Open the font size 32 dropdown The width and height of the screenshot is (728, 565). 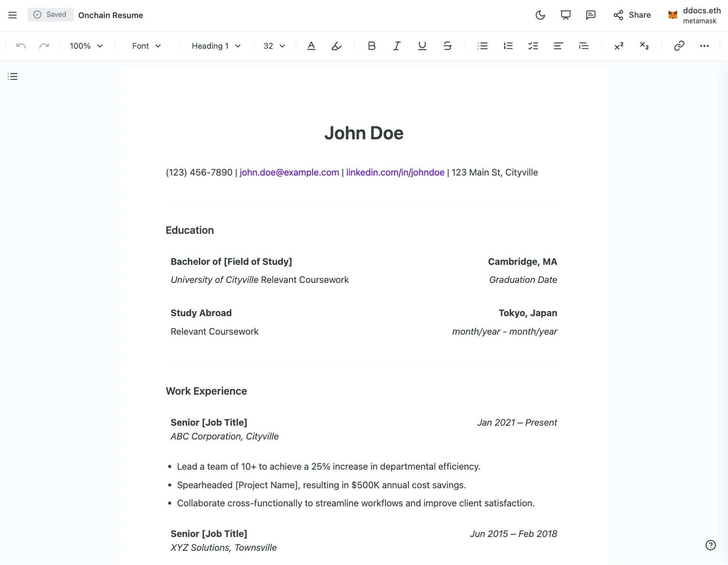pos(274,46)
